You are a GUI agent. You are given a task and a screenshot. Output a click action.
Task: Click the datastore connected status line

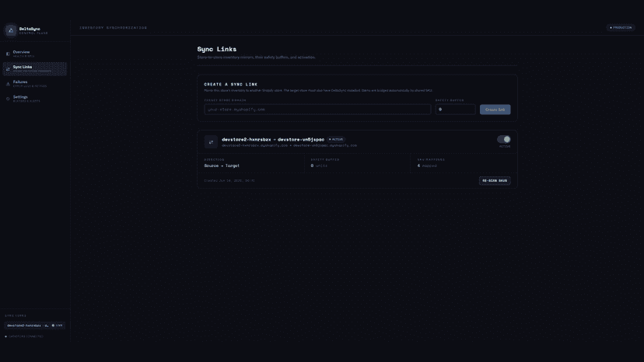24,336
